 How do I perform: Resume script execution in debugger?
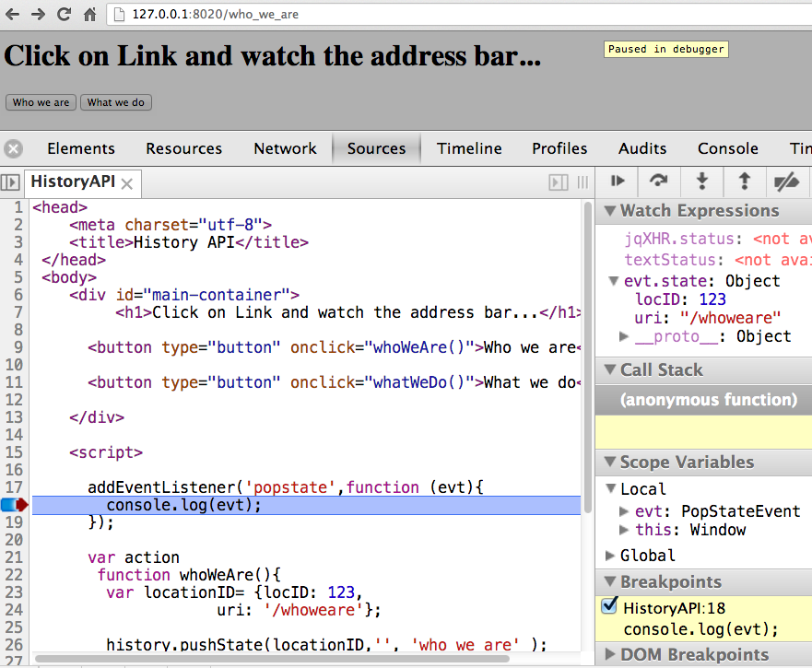[618, 182]
